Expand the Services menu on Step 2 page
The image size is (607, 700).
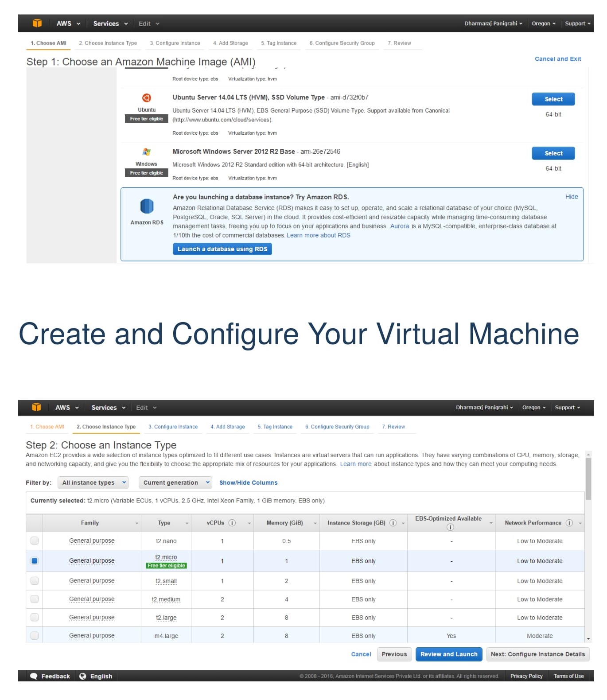pos(109,407)
